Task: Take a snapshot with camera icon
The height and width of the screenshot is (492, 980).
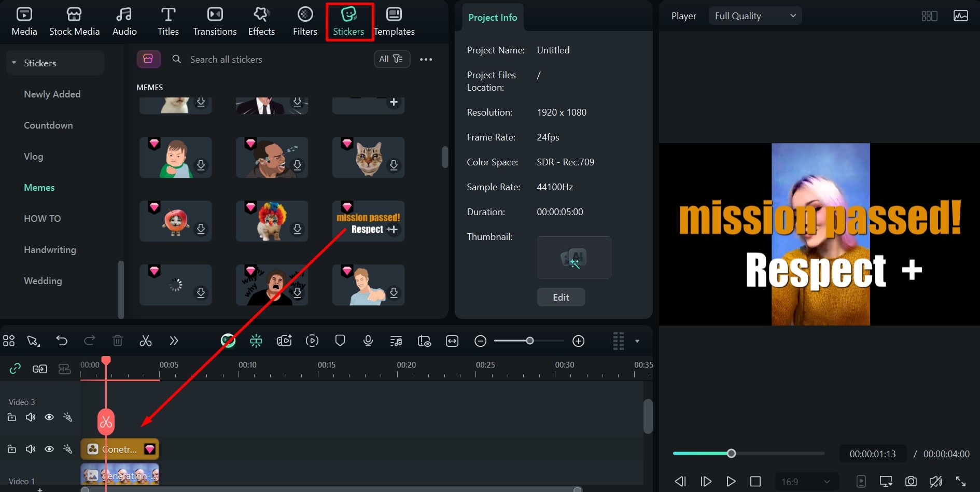Action: [x=911, y=482]
